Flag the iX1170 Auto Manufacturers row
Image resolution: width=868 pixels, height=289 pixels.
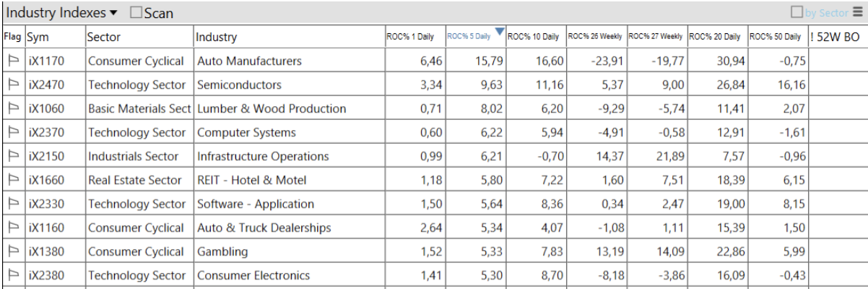(13, 61)
